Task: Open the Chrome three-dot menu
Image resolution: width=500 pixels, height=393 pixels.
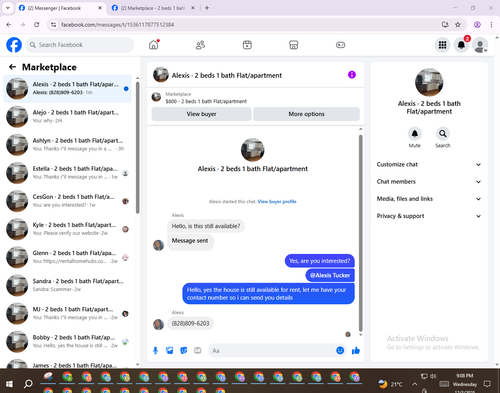Action: coord(491,25)
